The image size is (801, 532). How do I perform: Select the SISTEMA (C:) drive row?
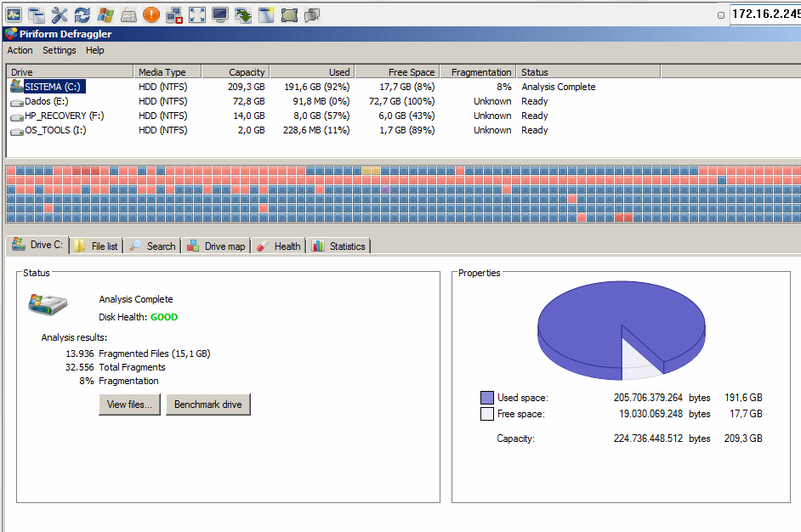tap(404, 87)
